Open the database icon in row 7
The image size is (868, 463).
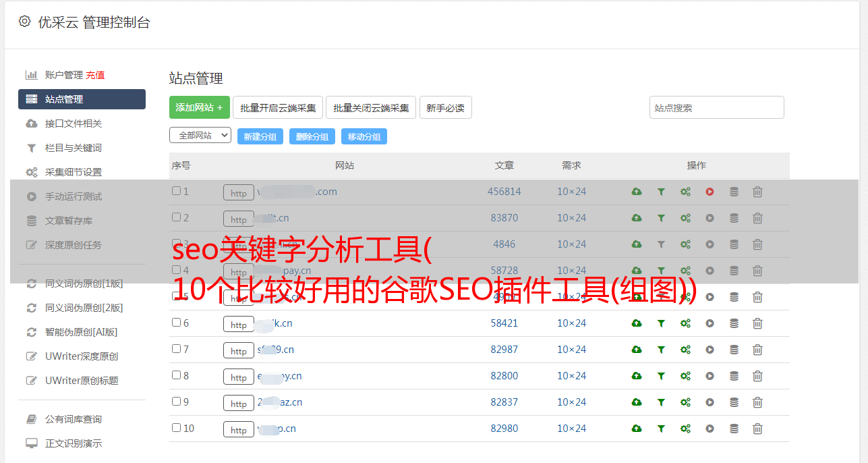pos(734,350)
